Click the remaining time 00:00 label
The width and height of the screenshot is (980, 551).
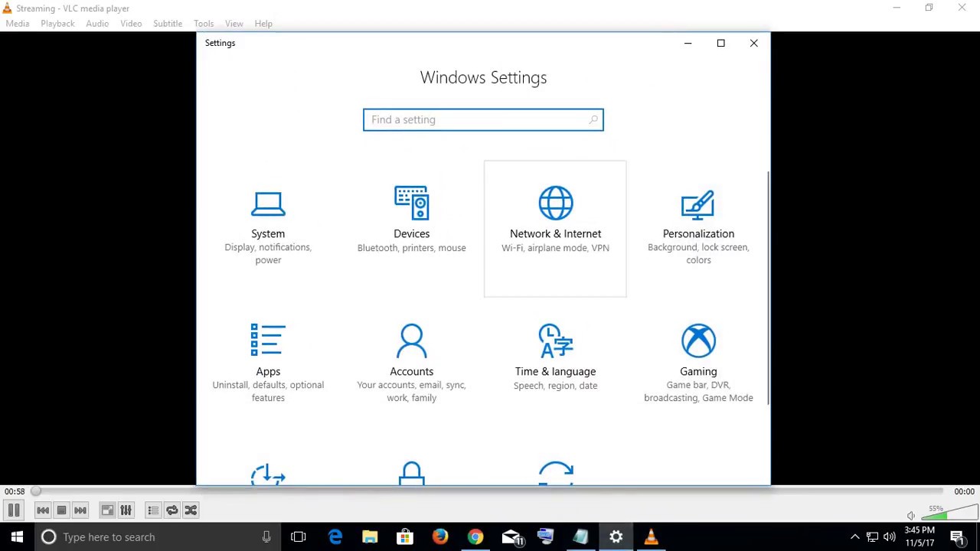click(964, 492)
